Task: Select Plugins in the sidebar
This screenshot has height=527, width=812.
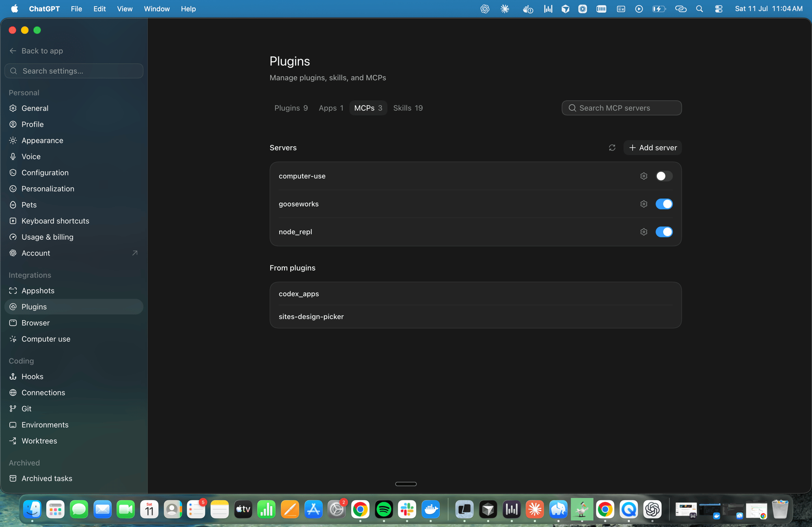Action: pyautogui.click(x=74, y=307)
